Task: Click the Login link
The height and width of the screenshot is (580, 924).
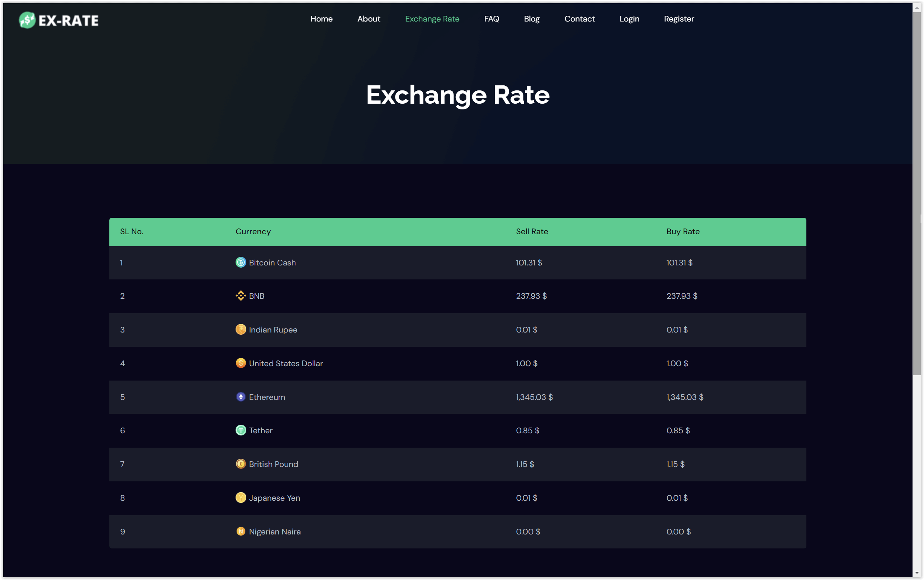Action: pos(629,19)
